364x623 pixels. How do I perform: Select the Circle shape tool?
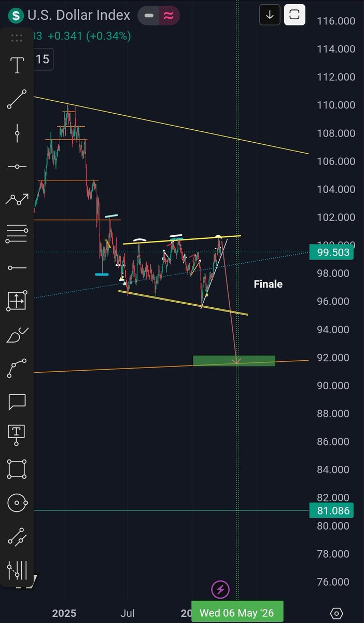tap(17, 503)
